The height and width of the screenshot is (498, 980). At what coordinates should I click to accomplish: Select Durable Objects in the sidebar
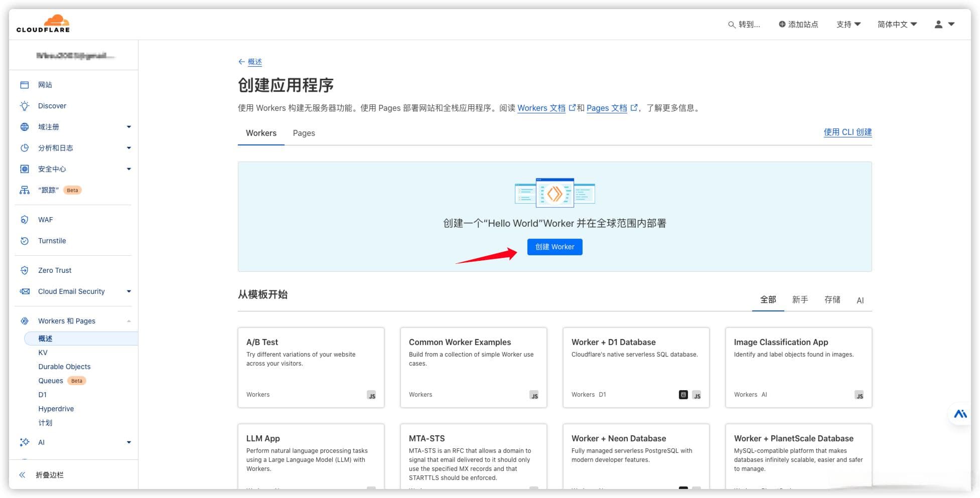pyautogui.click(x=64, y=367)
